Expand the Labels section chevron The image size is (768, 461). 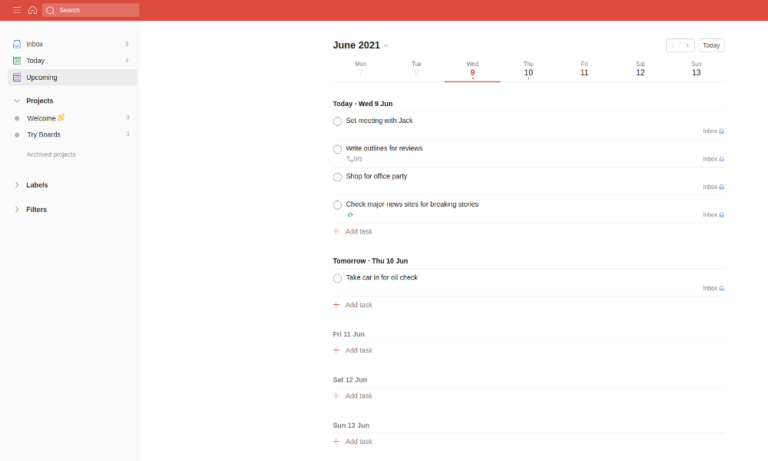(17, 185)
